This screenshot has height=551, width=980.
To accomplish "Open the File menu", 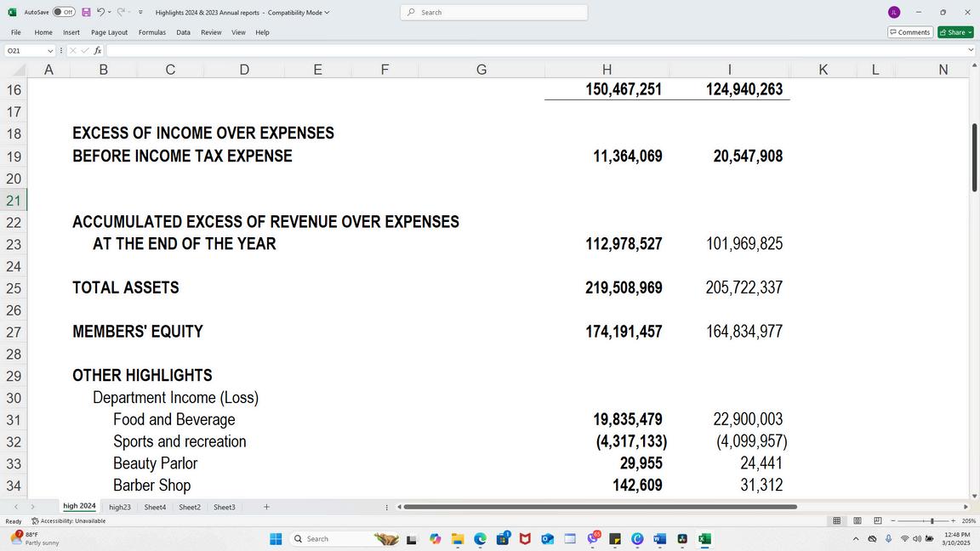I will coord(15,32).
